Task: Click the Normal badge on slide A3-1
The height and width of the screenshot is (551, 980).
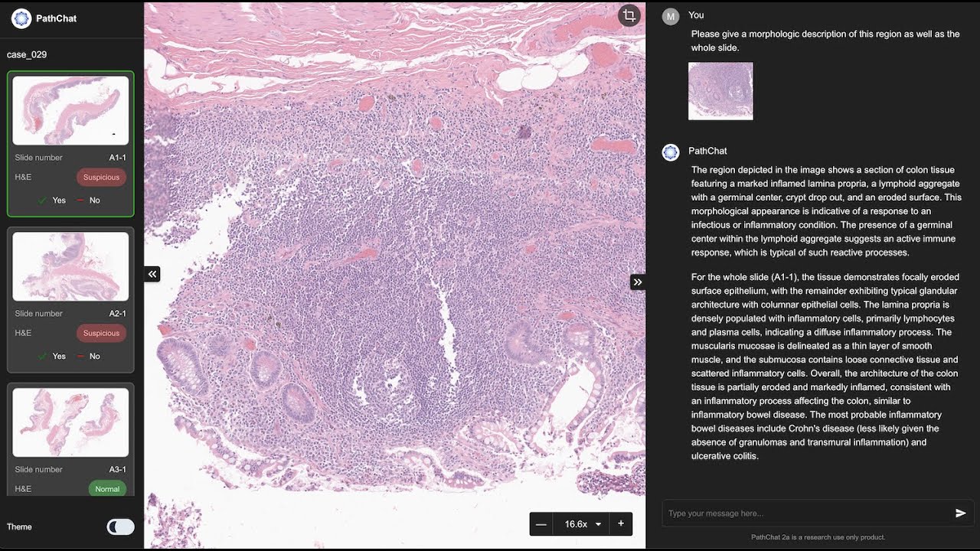Action: 107,489
